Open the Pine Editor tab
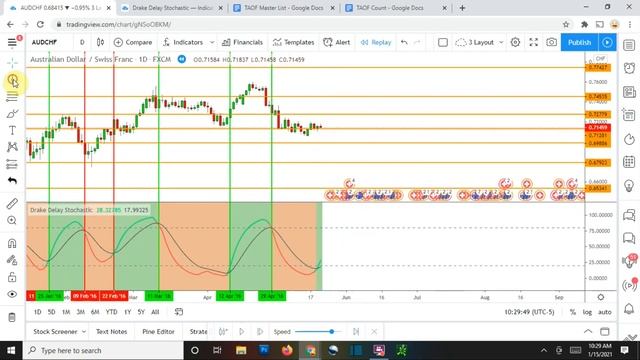Image resolution: width=640 pixels, height=360 pixels. [x=158, y=331]
